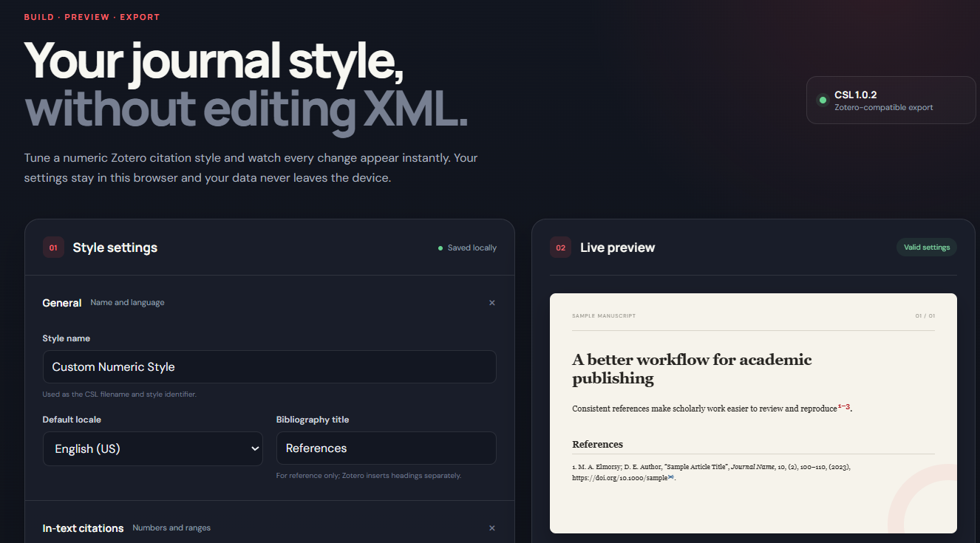
Task: Click the '01 / 01' page indicator
Action: [x=925, y=316]
